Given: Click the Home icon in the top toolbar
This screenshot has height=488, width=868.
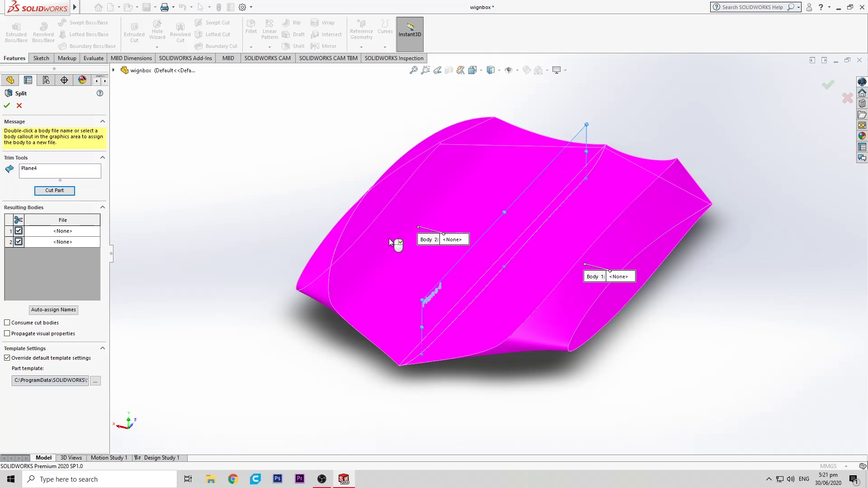Looking at the screenshot, I should (x=98, y=7).
